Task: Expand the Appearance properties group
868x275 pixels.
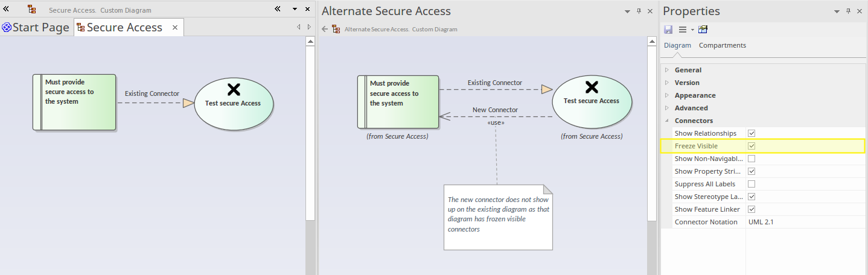Action: pyautogui.click(x=667, y=95)
